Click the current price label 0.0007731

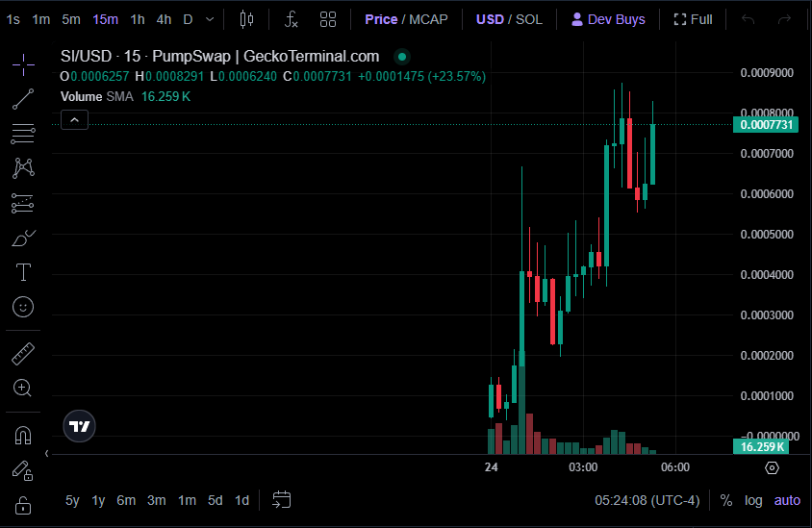766,125
